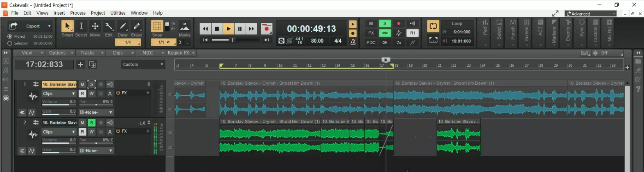Set loop points to selection
The image size is (644, 172).
point(433,40)
